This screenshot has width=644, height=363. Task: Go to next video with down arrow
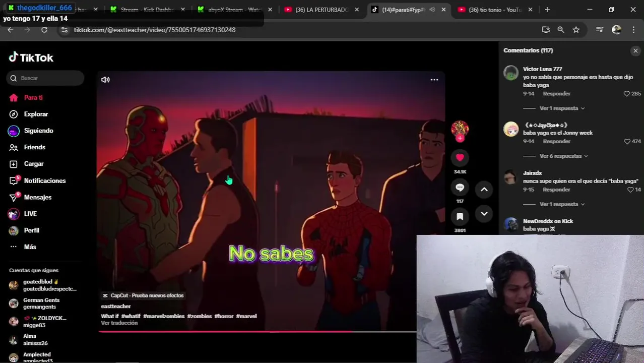click(484, 214)
